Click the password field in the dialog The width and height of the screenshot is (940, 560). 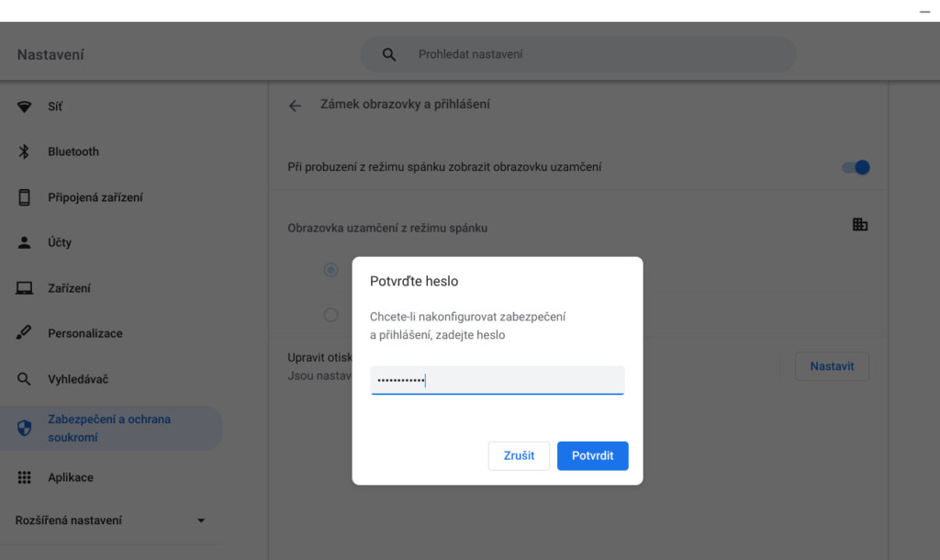tap(498, 380)
